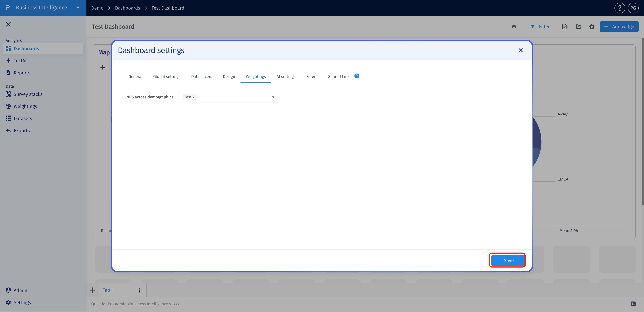Viewport: 644px width, 312px height.
Task: Open the dashboard Filter button
Action: pyautogui.click(x=540, y=27)
